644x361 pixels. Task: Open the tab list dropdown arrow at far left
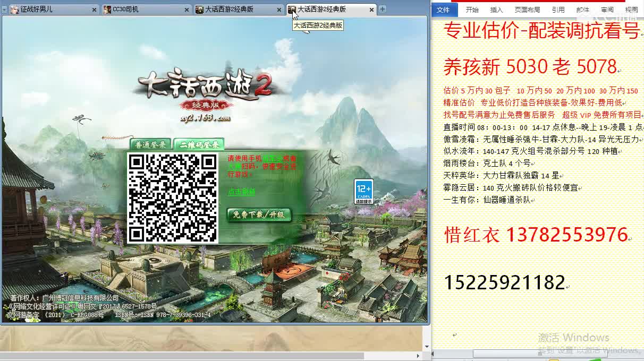pos(5,10)
